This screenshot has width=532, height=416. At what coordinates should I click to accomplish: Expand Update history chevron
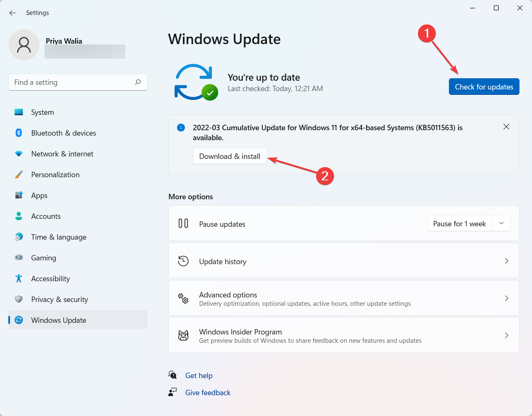(507, 261)
